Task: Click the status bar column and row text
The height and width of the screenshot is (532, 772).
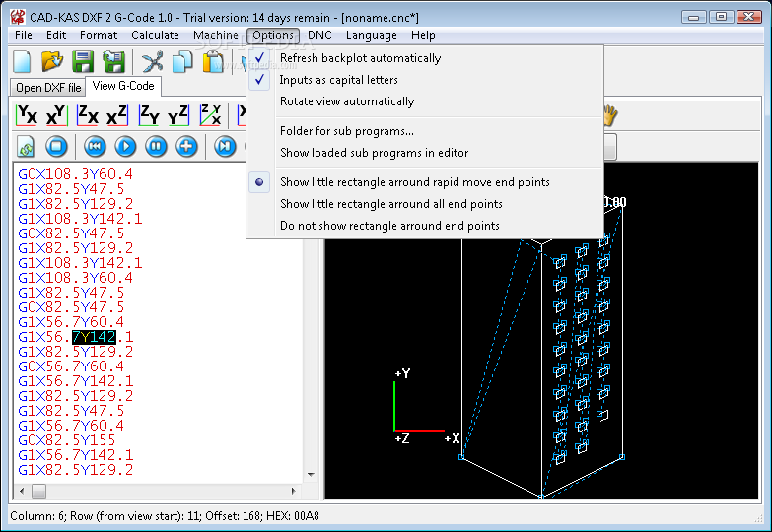Action: (x=165, y=516)
